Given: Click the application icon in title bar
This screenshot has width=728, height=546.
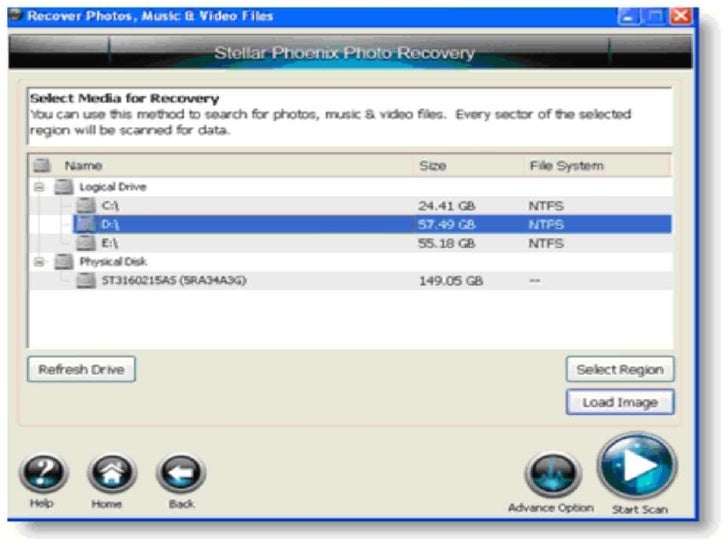Looking at the screenshot, I should coord(16,15).
